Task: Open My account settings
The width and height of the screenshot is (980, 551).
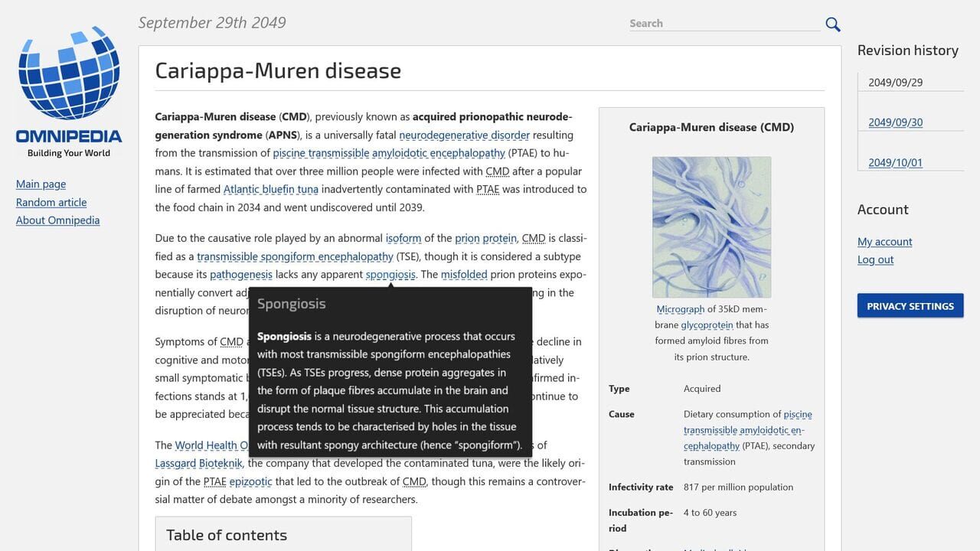Action: [884, 241]
